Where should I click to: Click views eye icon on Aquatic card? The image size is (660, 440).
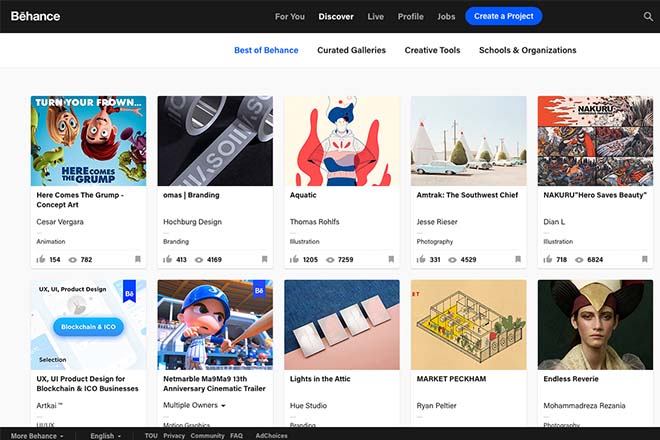330,260
